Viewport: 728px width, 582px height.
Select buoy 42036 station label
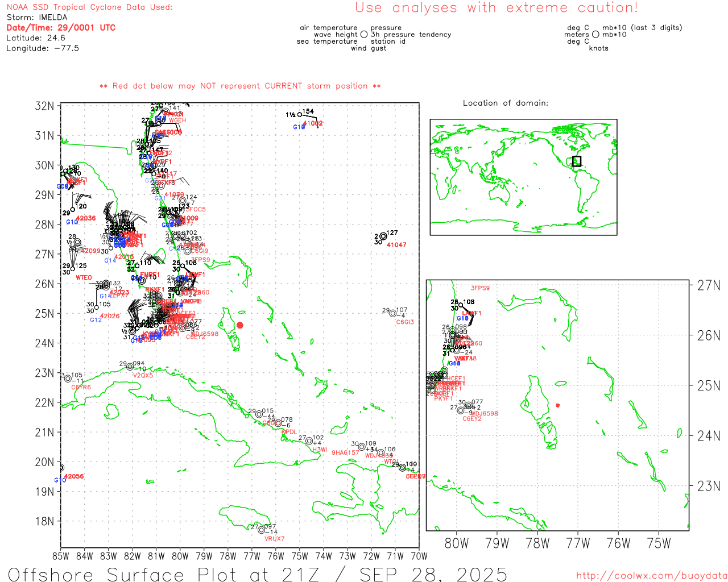(x=86, y=218)
